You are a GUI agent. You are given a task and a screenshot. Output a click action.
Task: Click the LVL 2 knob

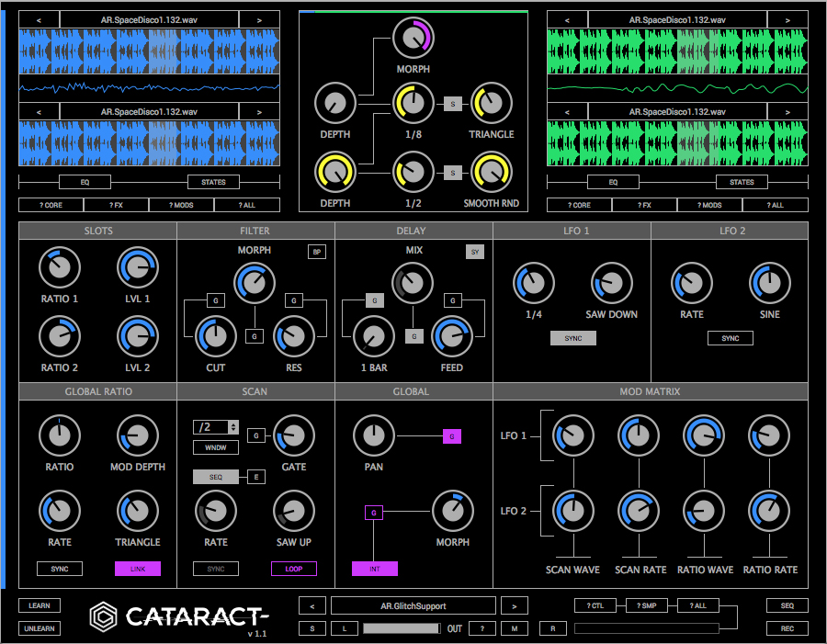coord(138,336)
